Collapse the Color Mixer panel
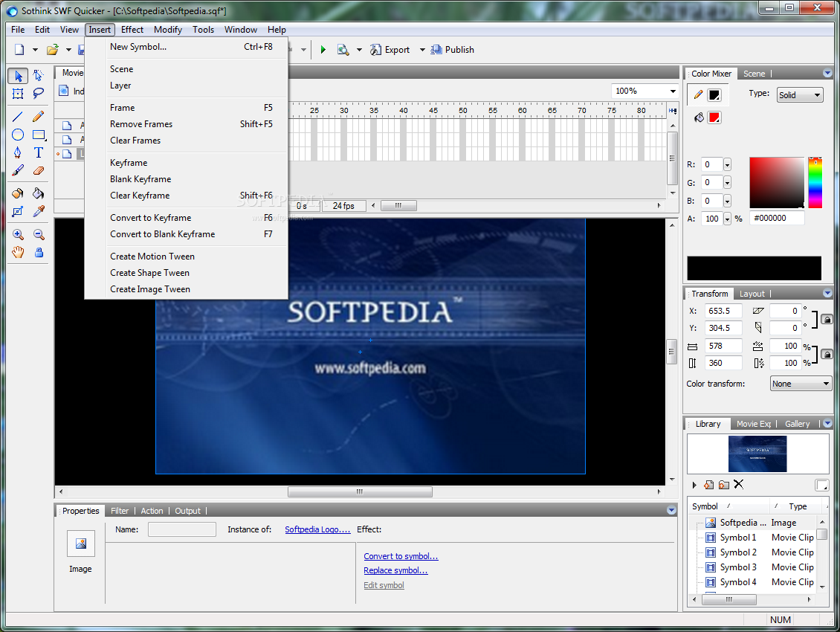Viewport: 840px width, 632px height. click(827, 74)
